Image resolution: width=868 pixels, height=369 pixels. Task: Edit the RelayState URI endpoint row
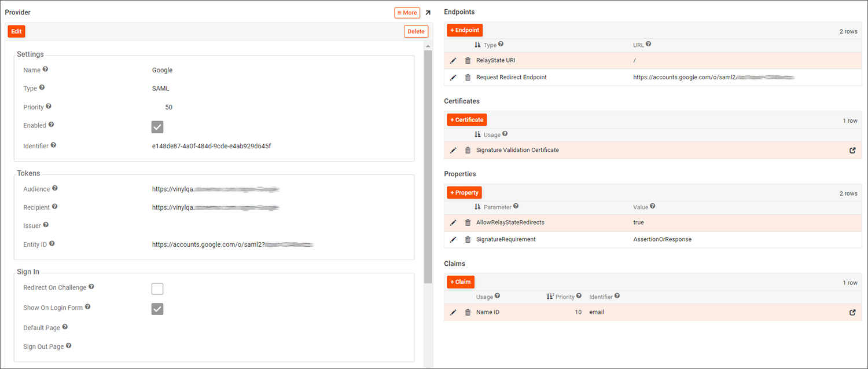pos(453,61)
